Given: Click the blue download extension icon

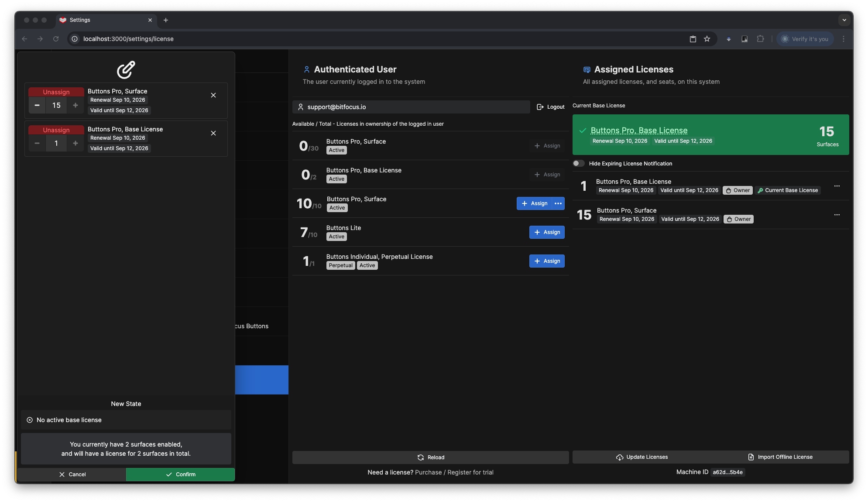Looking at the screenshot, I should pyautogui.click(x=728, y=39).
